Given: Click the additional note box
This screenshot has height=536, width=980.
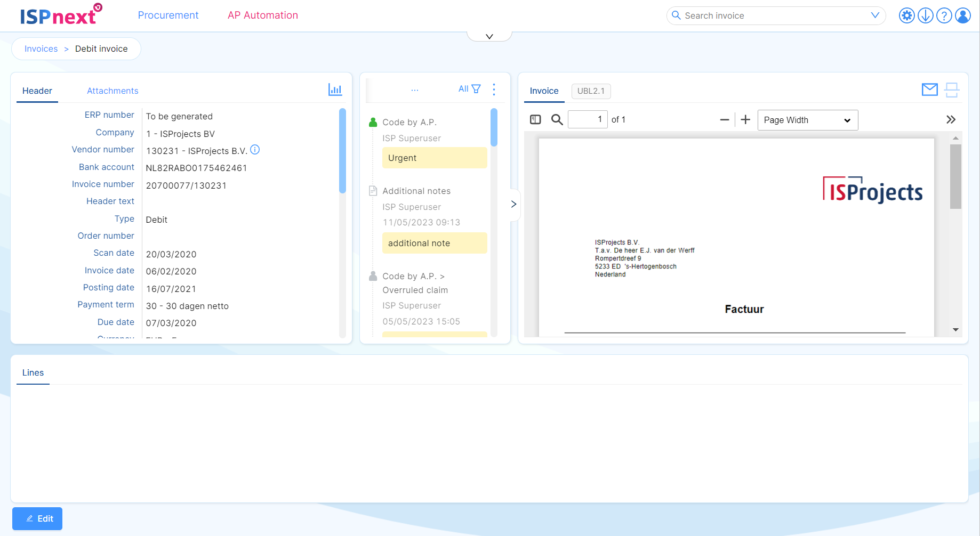Looking at the screenshot, I should pos(435,243).
